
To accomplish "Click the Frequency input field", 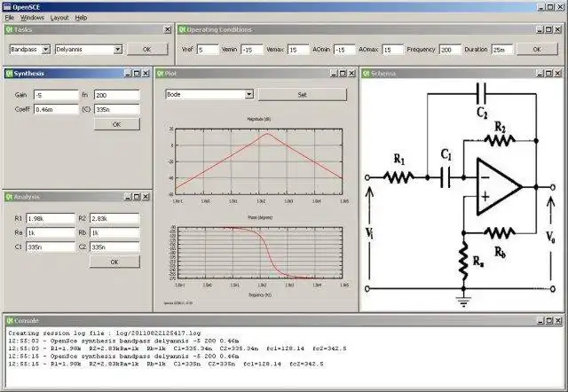I will (x=450, y=50).
